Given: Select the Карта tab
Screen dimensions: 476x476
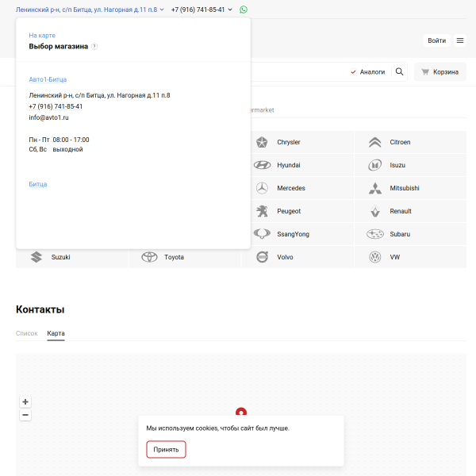Looking at the screenshot, I should [x=56, y=333].
